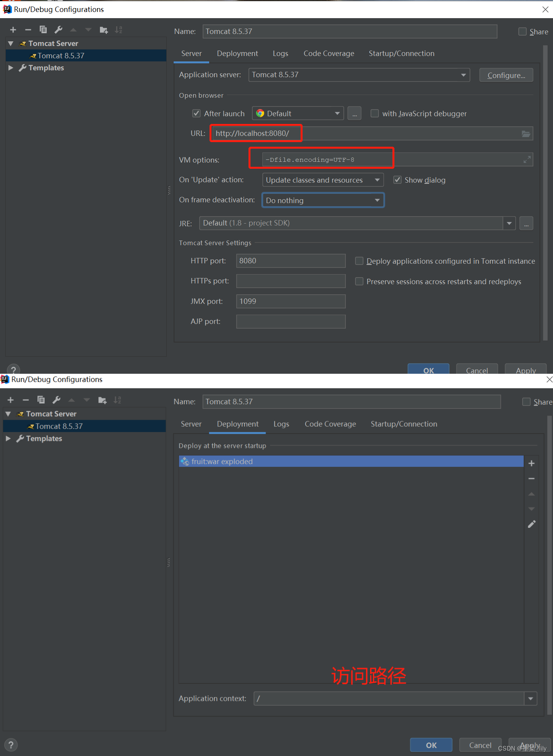Open Code Coverage tab in lower dialog
The height and width of the screenshot is (756, 553).
tap(330, 424)
